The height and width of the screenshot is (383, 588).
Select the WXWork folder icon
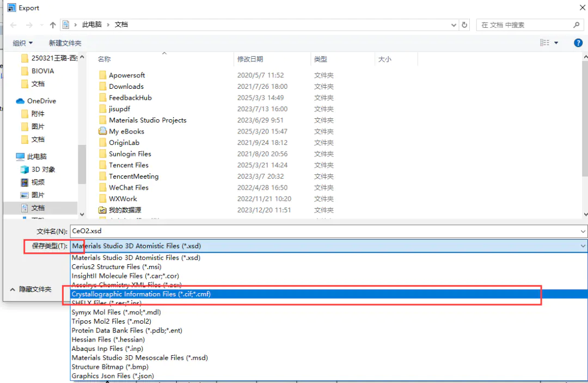point(102,199)
